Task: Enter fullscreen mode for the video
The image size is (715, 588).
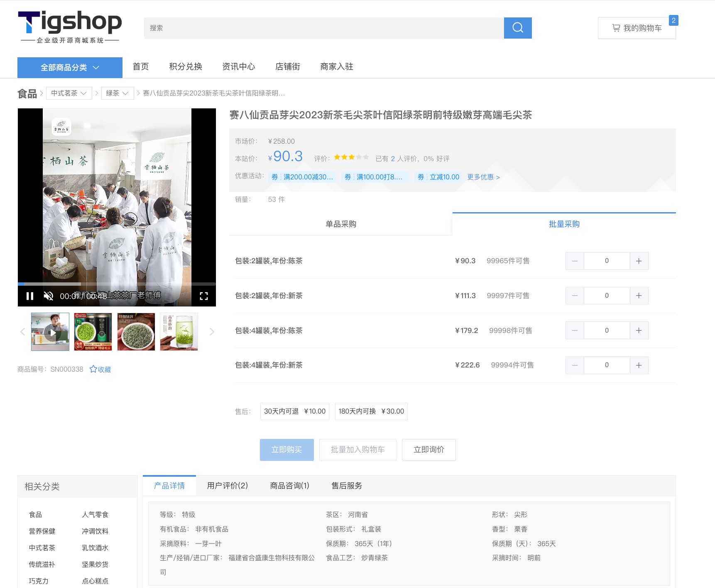Action: coord(204,296)
